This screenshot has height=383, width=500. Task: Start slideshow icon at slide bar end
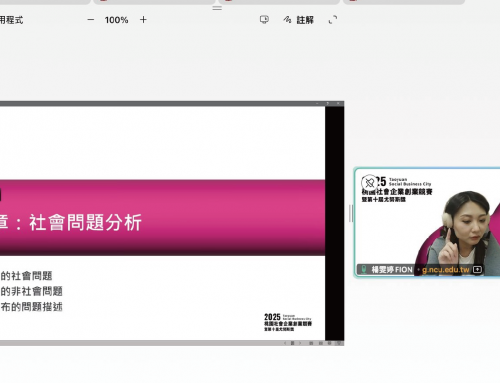339,343
